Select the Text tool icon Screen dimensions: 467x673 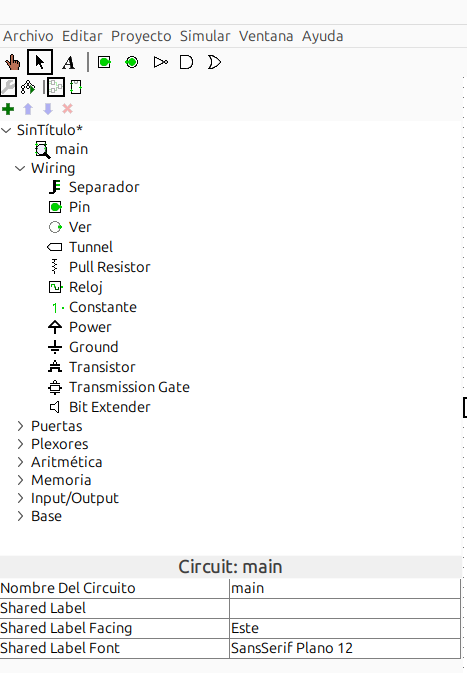pyautogui.click(x=68, y=62)
